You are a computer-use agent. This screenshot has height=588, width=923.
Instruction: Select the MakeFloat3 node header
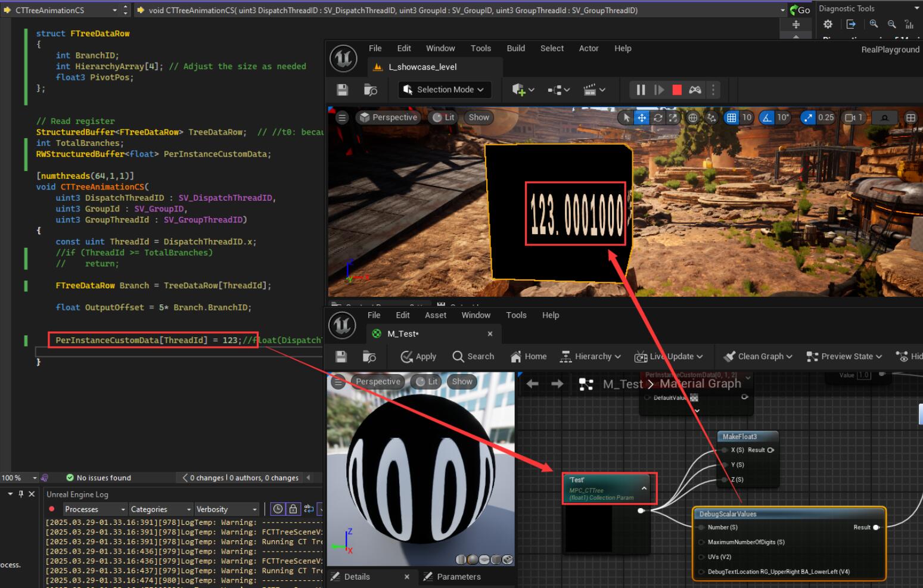pos(748,437)
